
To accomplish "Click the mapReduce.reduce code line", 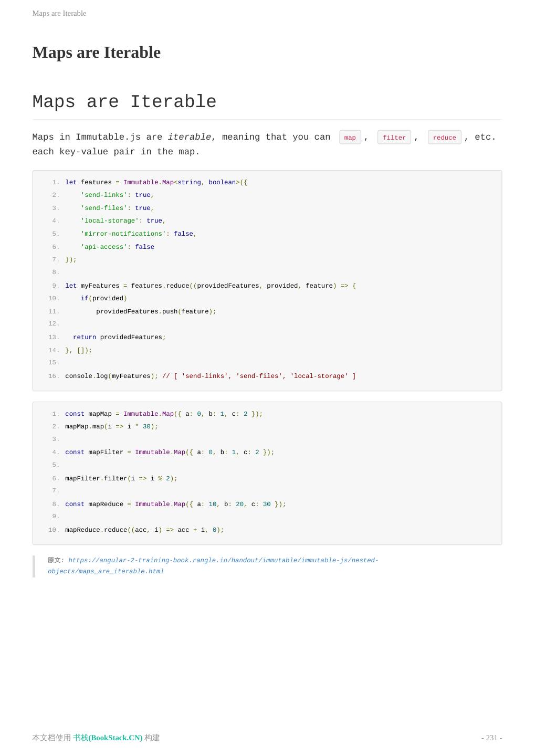I will pyautogui.click(x=144, y=530).
